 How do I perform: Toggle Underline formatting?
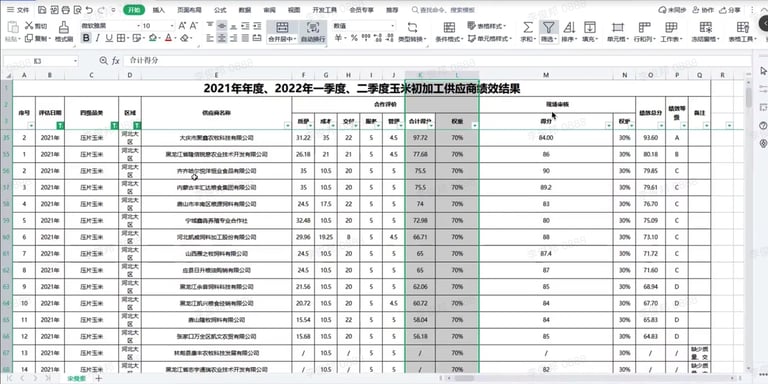(x=109, y=38)
